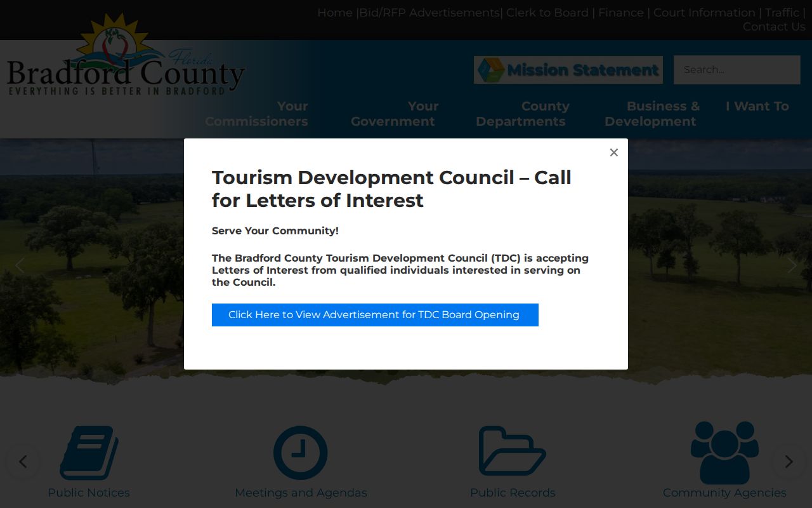Open Clerk to Board link
The width and height of the screenshot is (812, 508).
coord(547,13)
